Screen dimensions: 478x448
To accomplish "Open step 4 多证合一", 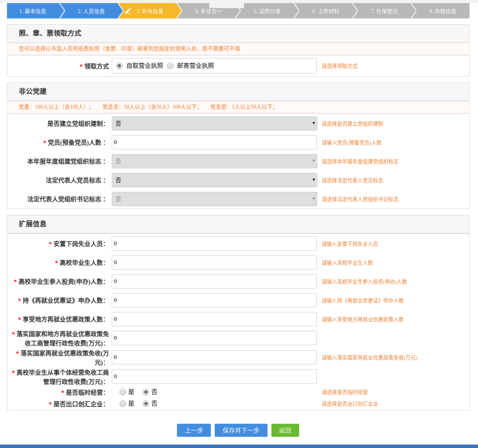I will point(208,11).
